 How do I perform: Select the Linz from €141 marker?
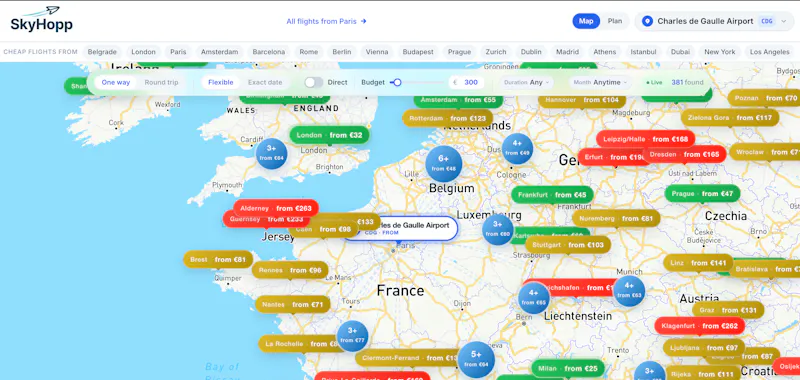[x=698, y=263]
